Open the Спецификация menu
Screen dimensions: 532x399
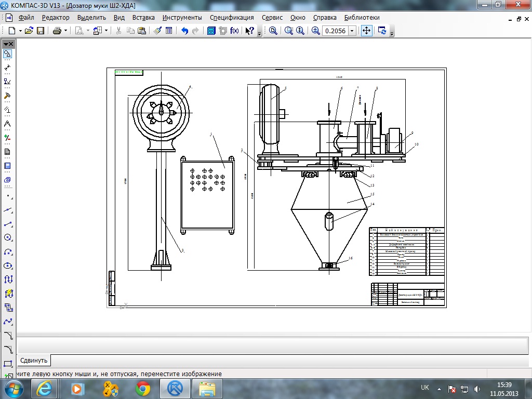tap(232, 18)
